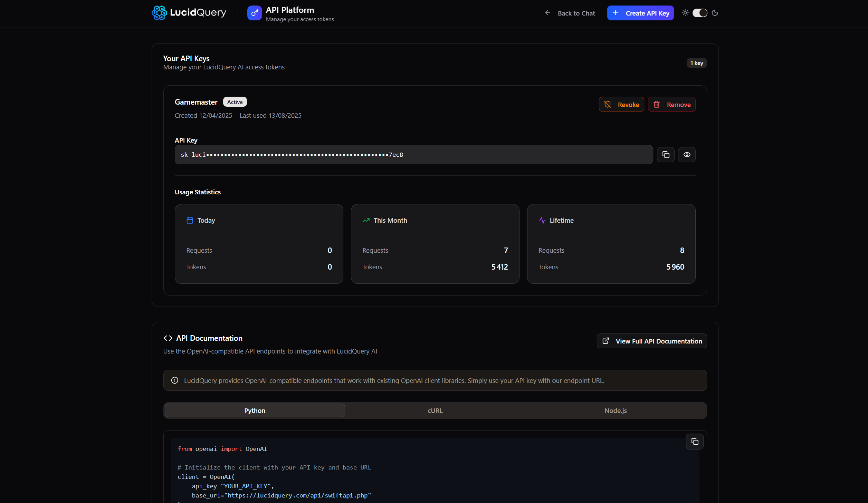Toggle the light/dark theme switch

[700, 13]
